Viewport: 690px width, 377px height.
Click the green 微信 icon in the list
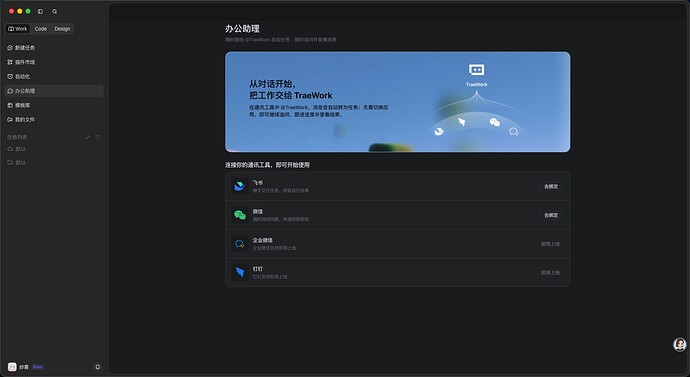[240, 215]
